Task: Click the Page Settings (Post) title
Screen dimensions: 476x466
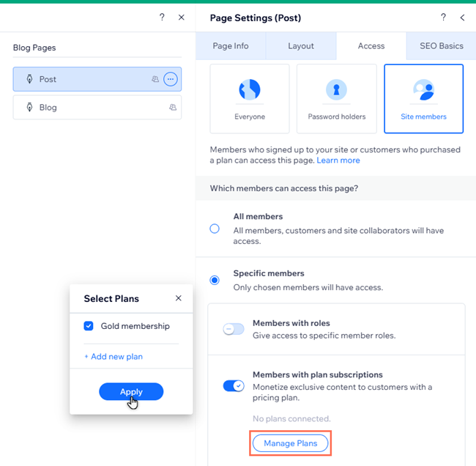Action: (x=256, y=18)
